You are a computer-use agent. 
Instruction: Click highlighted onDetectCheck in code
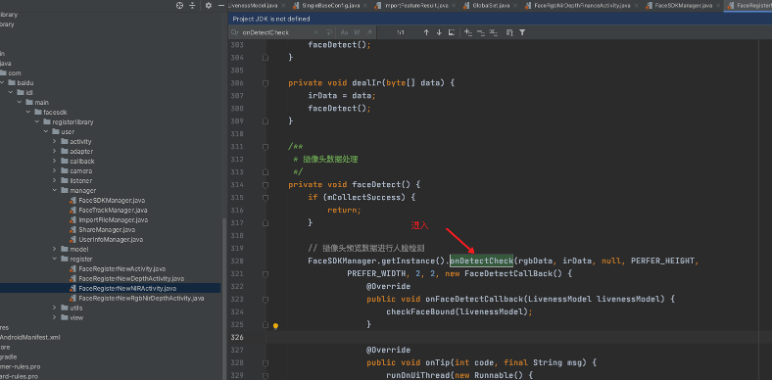pos(482,261)
